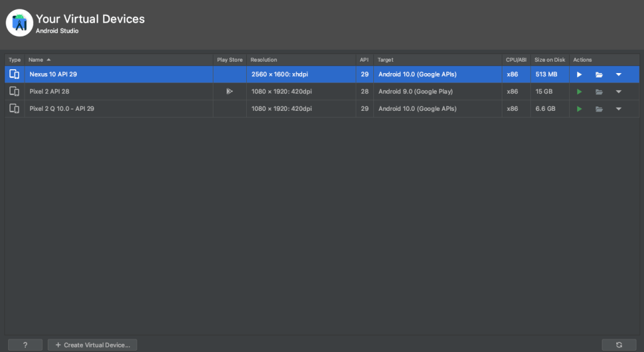Click the Size on Disk column header
The height and width of the screenshot is (352, 644).
tap(550, 60)
